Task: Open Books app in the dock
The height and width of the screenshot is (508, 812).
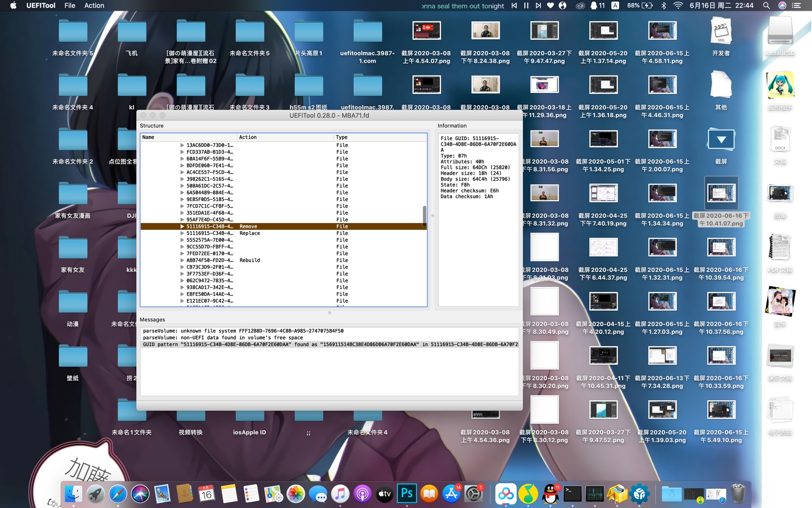Action: click(429, 494)
